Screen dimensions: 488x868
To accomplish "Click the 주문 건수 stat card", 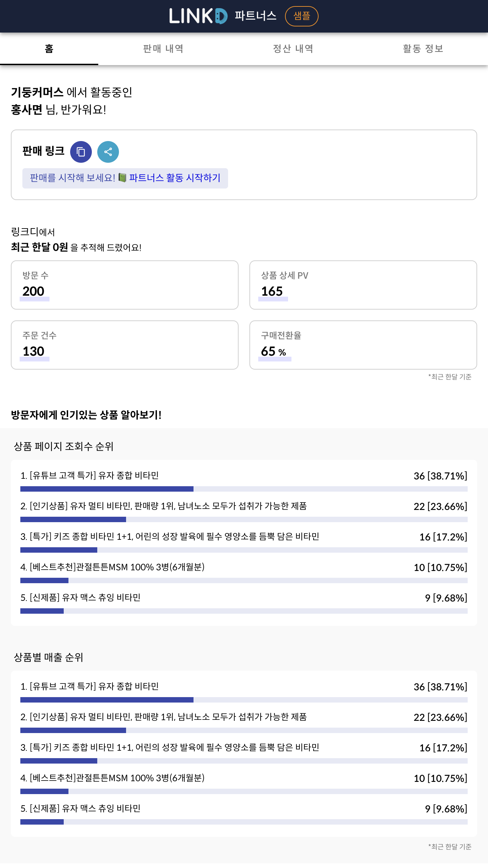I will click(124, 345).
